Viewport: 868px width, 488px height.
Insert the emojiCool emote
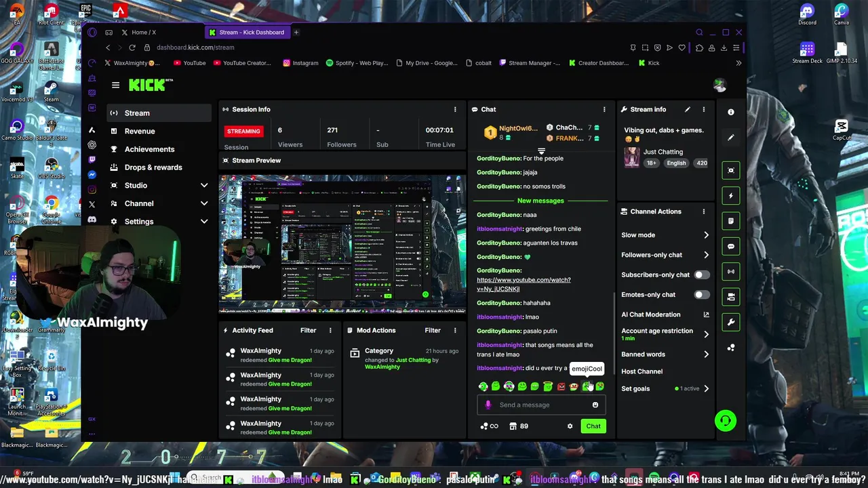[587, 386]
